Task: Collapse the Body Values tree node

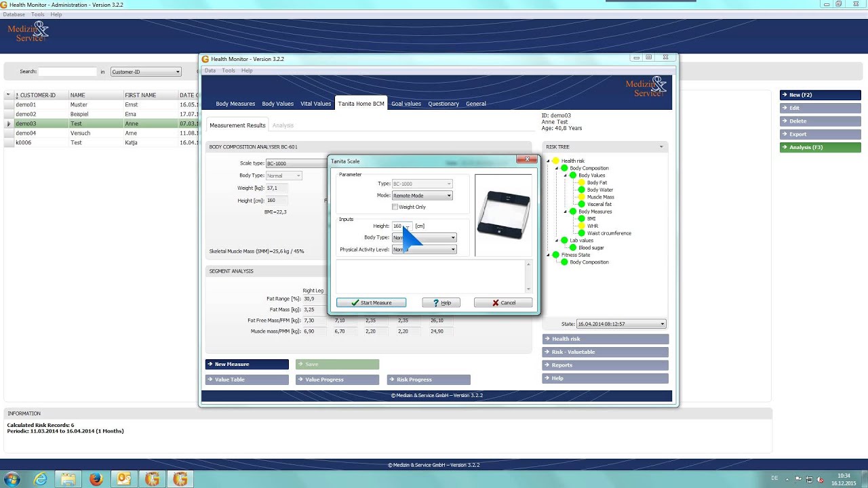Action: [x=566, y=176]
